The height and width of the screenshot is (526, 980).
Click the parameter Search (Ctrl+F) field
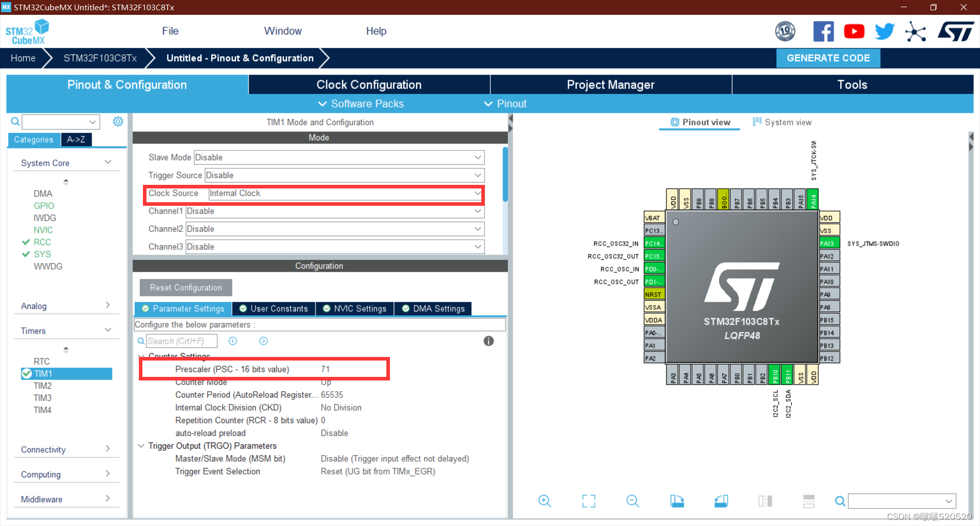click(182, 341)
